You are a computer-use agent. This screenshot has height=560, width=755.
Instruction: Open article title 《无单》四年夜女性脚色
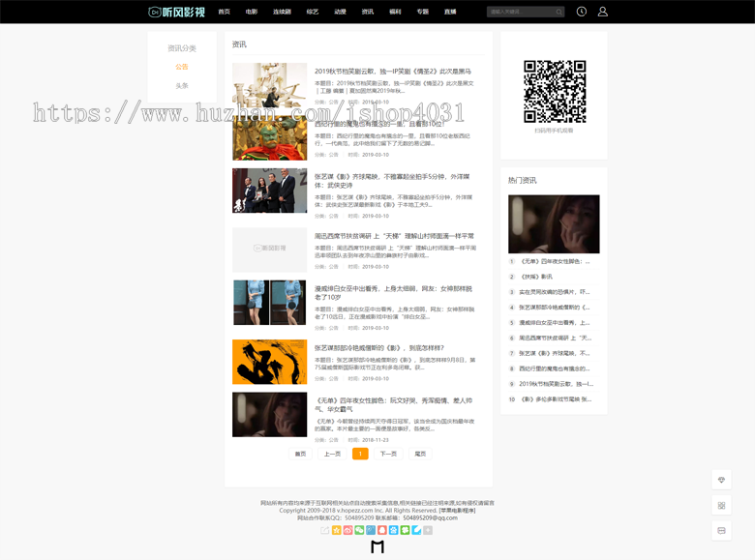pyautogui.click(x=393, y=404)
